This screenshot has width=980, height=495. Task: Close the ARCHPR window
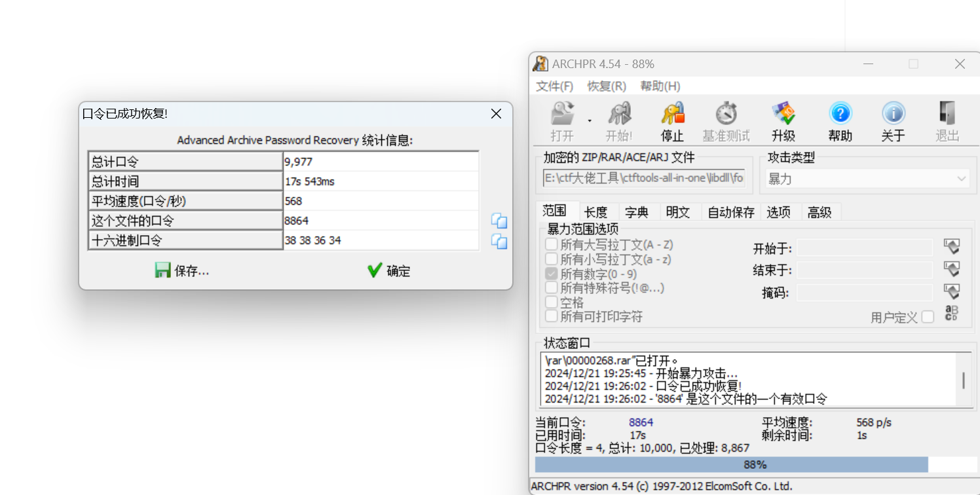coord(960,64)
